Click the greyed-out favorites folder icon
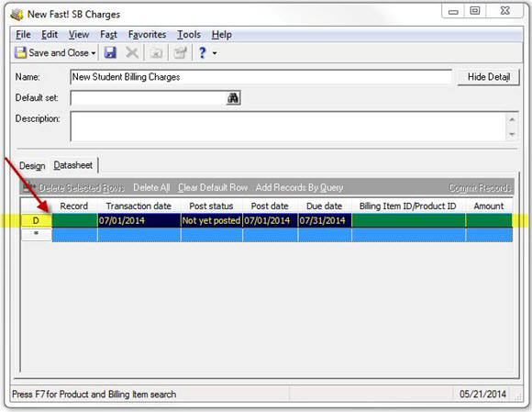This screenshot has height=412, width=532. [156, 53]
